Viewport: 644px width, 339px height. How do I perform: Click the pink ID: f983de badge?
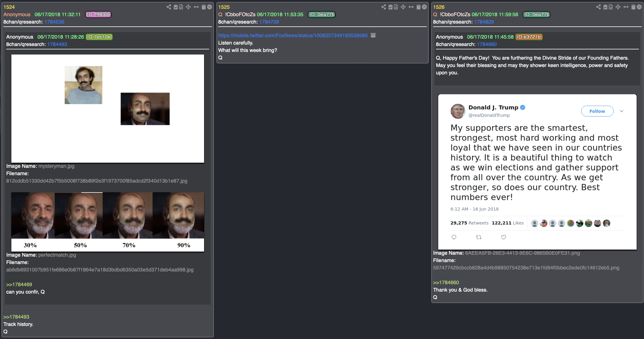(x=98, y=14)
